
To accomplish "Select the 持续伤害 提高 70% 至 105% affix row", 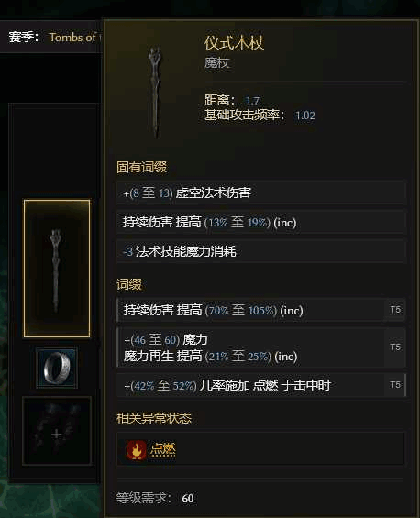I will click(261, 310).
